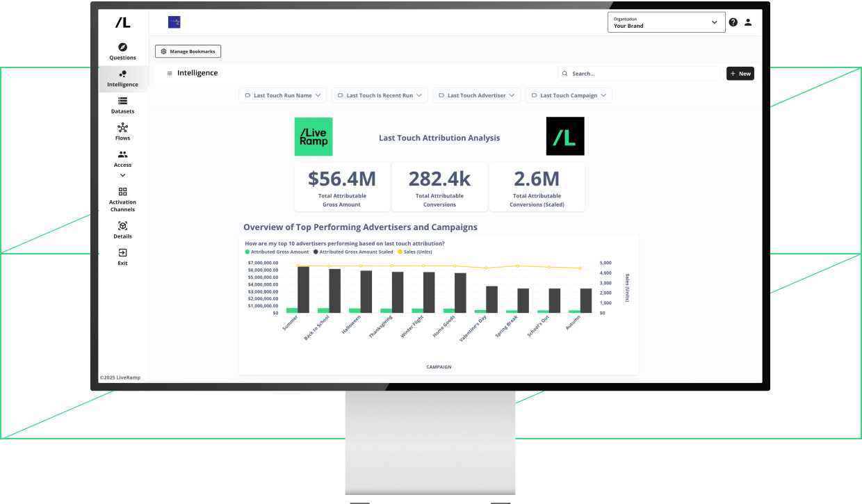This screenshot has height=504, width=862.
Task: Click the 282.4k conversions tile
Action: (439, 187)
